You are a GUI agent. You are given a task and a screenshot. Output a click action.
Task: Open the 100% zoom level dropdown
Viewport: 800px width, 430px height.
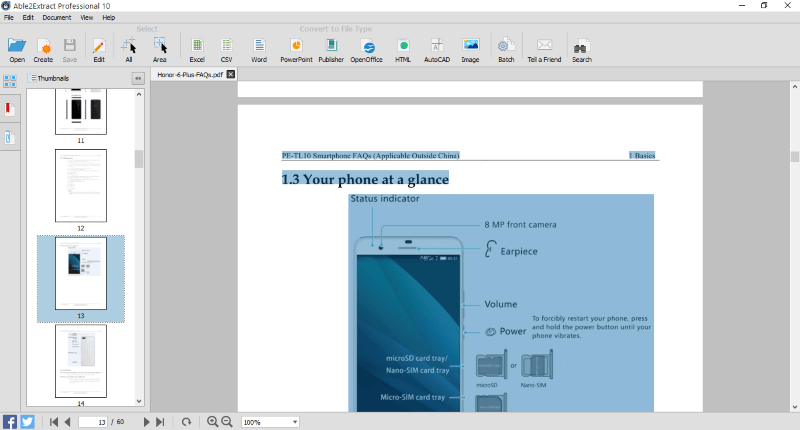click(x=295, y=422)
